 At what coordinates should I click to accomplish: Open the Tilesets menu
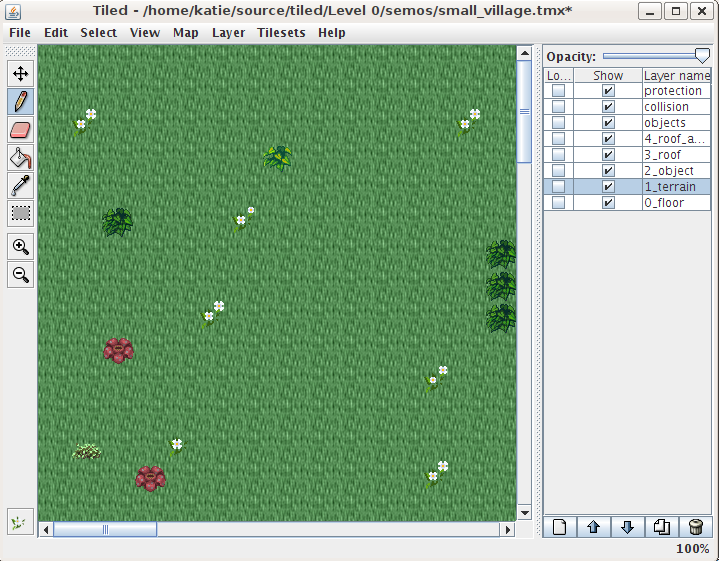(281, 32)
